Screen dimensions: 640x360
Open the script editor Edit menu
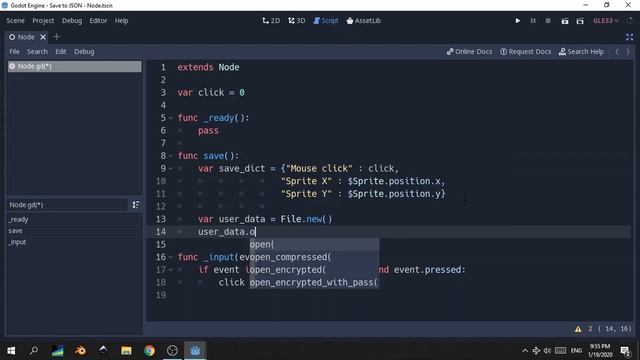tap(61, 51)
